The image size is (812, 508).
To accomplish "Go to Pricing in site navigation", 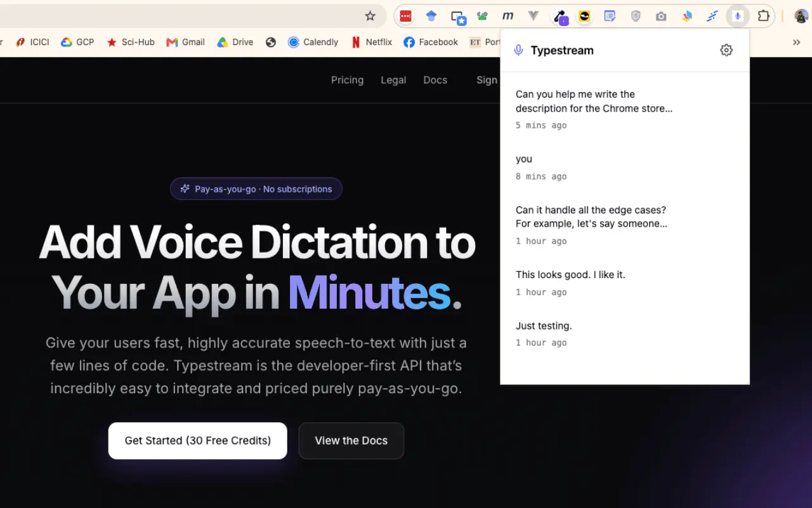I will [347, 80].
